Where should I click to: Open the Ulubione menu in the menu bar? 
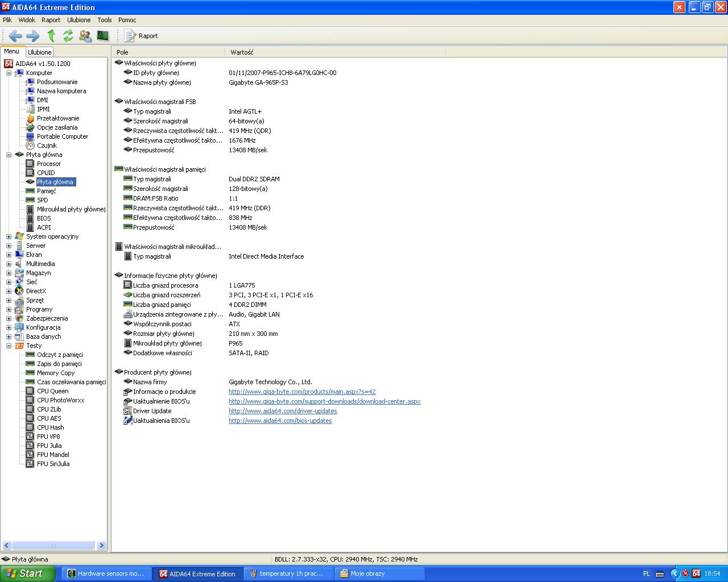78,20
